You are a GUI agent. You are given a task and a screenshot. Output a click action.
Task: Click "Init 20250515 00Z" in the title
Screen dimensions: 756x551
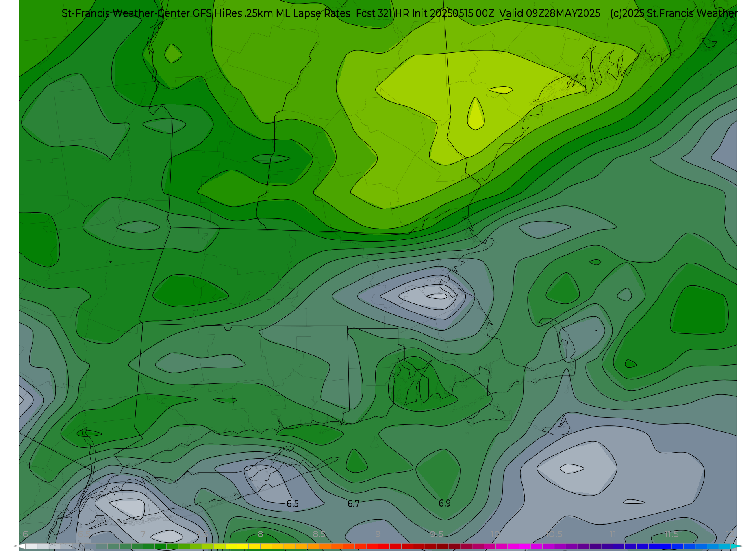click(454, 13)
